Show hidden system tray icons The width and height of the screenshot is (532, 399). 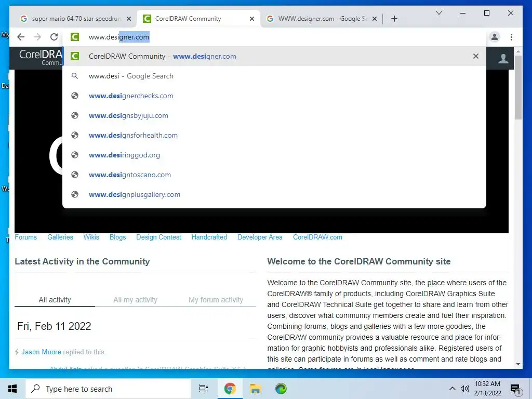pyautogui.click(x=453, y=389)
